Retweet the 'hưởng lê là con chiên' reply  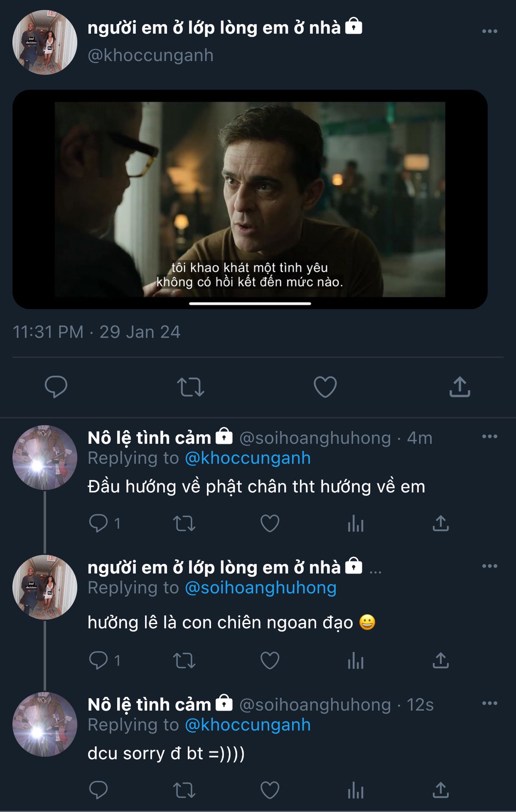(184, 661)
